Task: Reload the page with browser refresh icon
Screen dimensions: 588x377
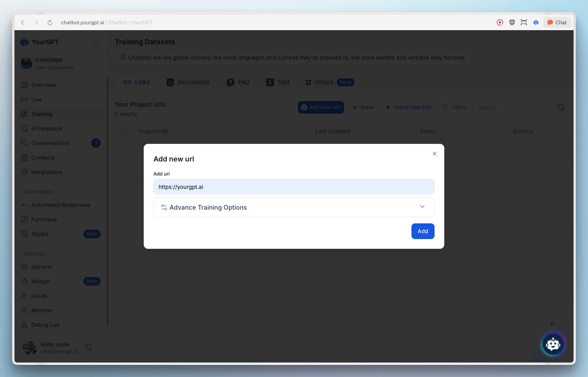Action: 50,23
